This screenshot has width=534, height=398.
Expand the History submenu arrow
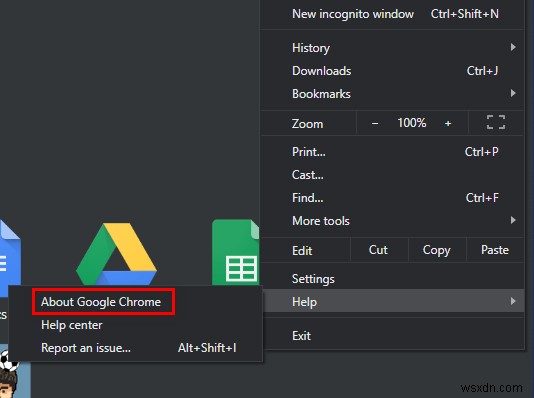(x=513, y=47)
